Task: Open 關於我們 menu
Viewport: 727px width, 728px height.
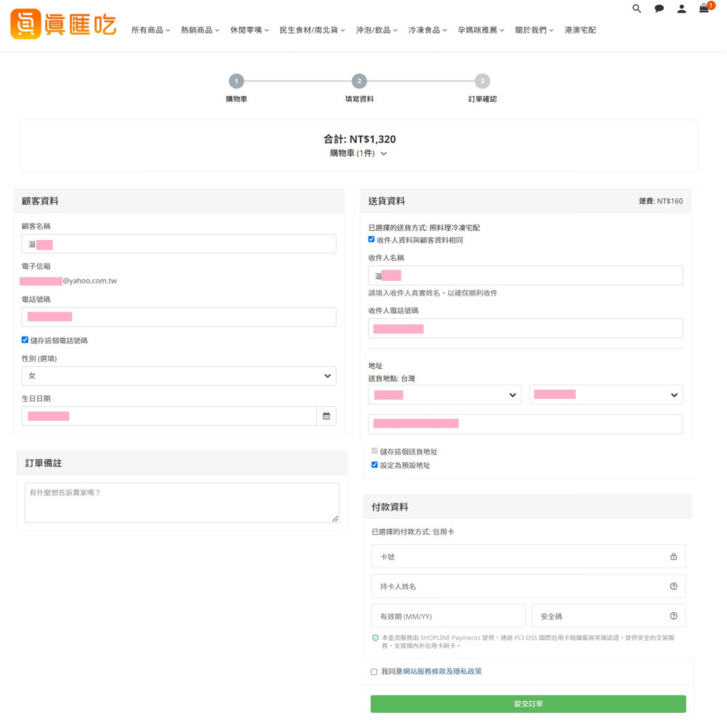Action: tap(534, 31)
